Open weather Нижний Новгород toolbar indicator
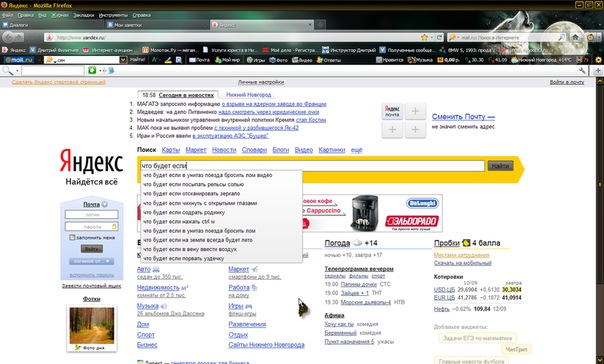 pos(541,60)
